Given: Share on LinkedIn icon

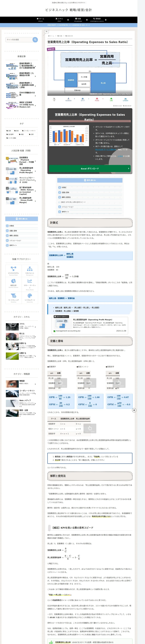Looking at the screenshot, I should click(125, 99).
